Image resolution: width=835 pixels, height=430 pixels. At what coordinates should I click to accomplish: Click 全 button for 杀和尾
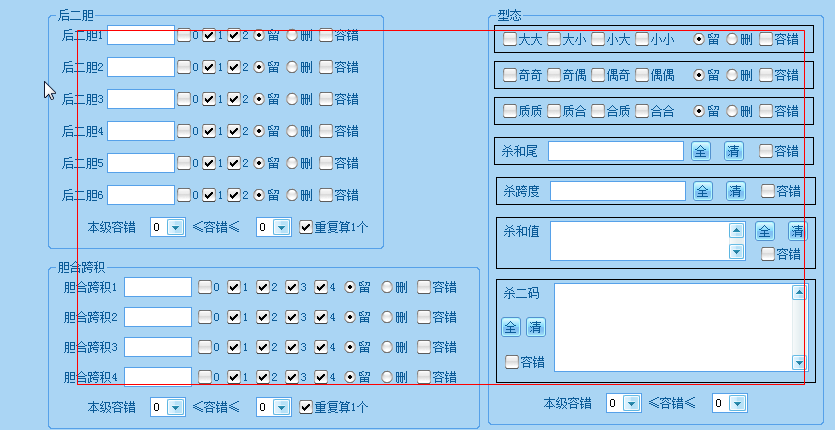(701, 151)
